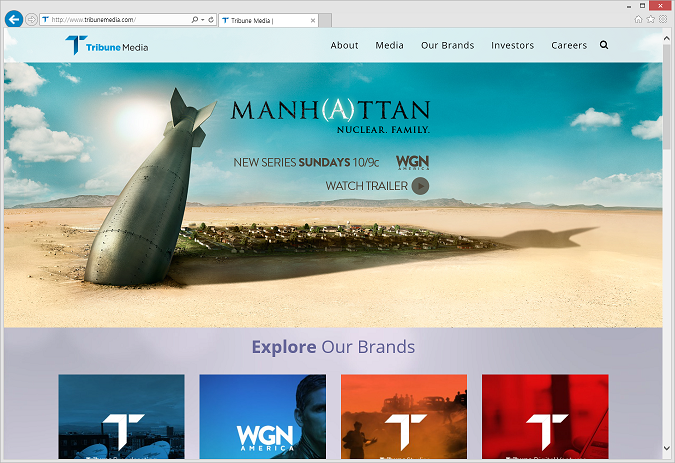
Task: Click the scrollbar up arrow
Action: [x=667, y=38]
